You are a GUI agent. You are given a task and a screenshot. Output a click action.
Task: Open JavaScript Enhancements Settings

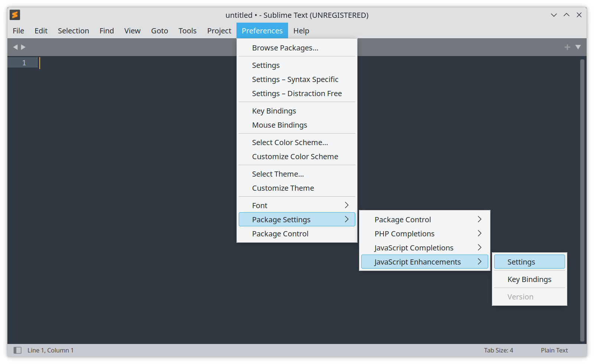coord(529,262)
